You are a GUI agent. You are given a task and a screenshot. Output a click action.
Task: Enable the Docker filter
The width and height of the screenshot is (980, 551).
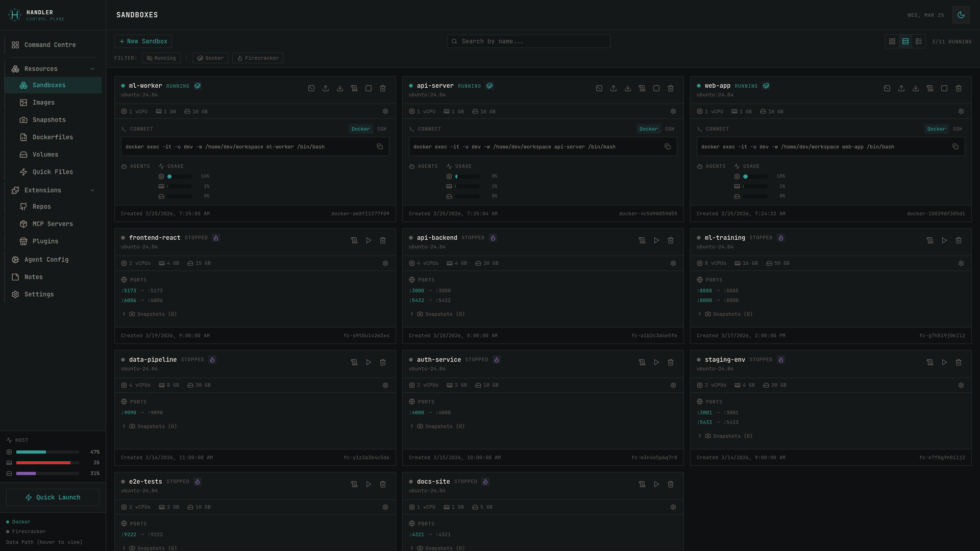210,58
